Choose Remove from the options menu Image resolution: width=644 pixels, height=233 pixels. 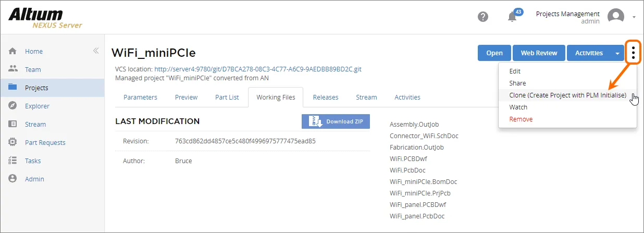(521, 119)
